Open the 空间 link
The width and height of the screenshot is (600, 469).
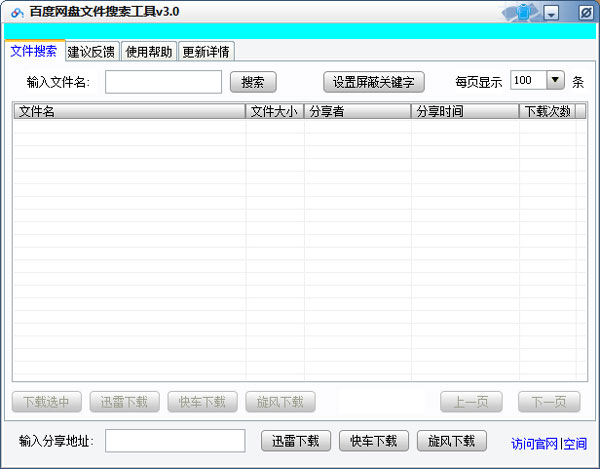click(575, 444)
